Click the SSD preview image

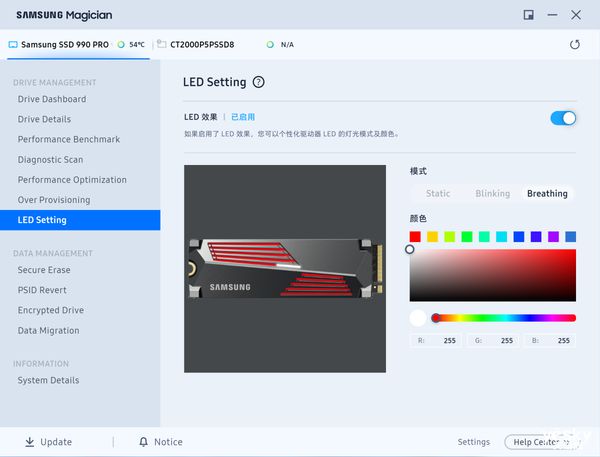[x=285, y=269]
